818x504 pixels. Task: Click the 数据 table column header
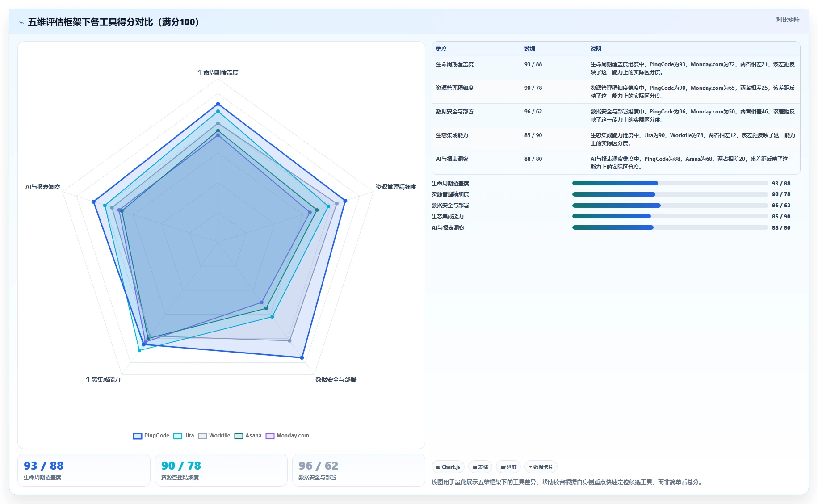point(530,49)
